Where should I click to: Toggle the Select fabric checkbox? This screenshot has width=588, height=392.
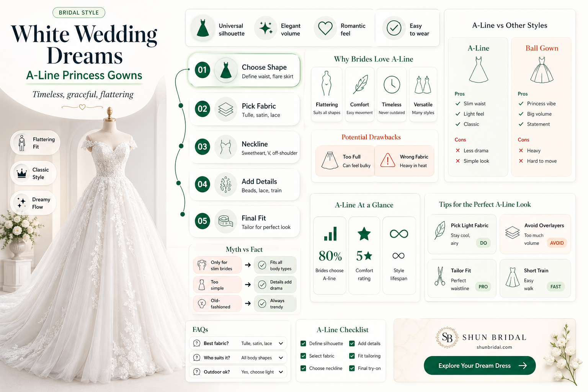click(x=303, y=356)
